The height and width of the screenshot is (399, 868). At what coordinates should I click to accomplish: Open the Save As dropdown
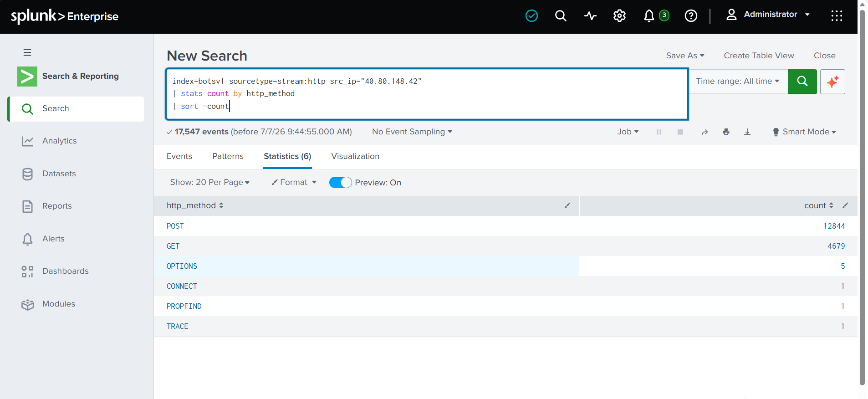685,56
